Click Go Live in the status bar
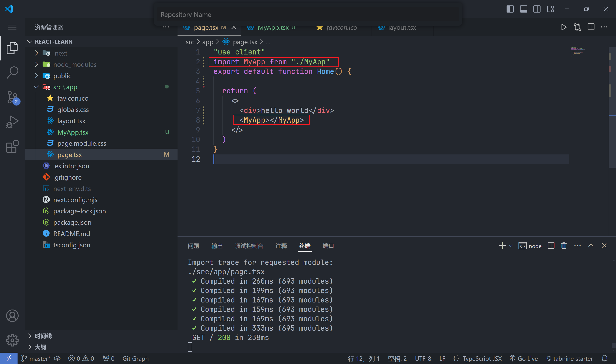Viewport: 616px width, 364px height. [524, 359]
